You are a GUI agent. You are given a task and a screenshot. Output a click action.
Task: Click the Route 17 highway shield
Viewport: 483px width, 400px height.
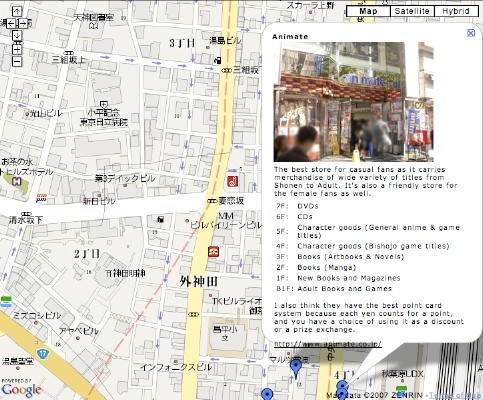click(43, 354)
